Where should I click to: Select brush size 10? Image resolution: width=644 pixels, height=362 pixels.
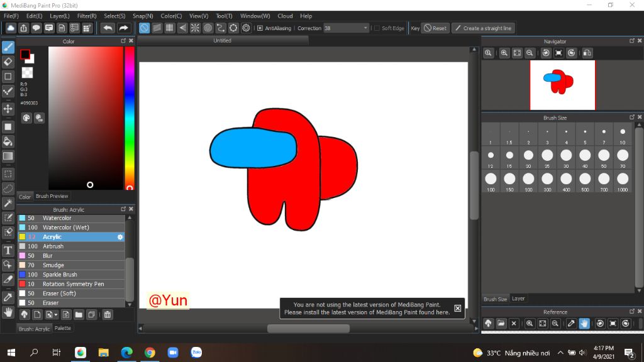[x=623, y=134]
